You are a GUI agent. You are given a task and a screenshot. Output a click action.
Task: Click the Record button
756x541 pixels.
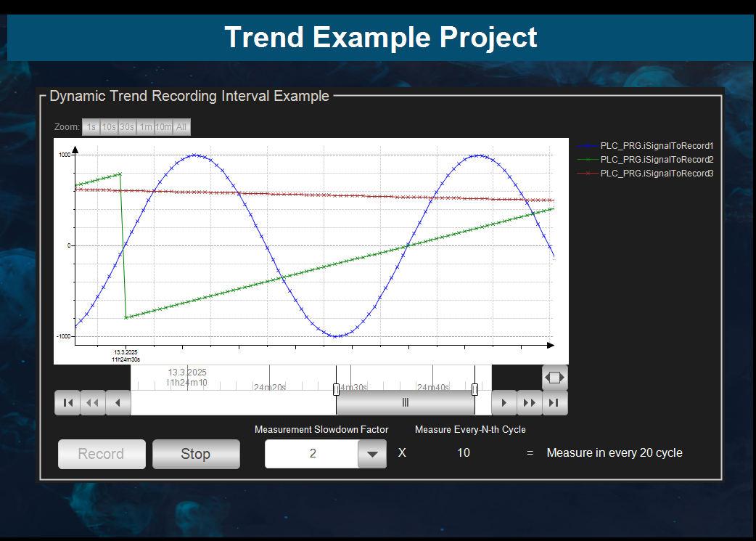[102, 454]
